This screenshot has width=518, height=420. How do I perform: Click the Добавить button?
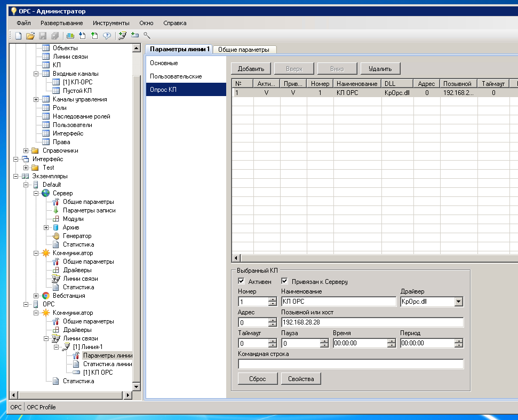(x=251, y=69)
